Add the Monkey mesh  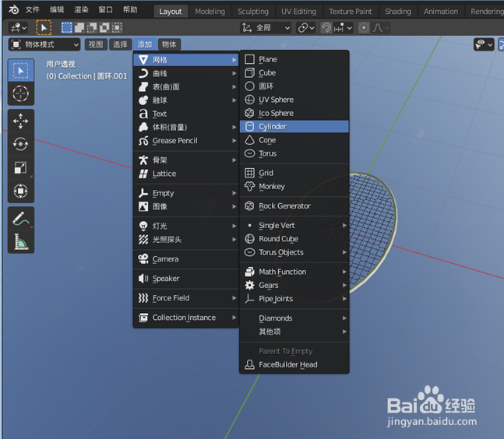tap(294, 186)
